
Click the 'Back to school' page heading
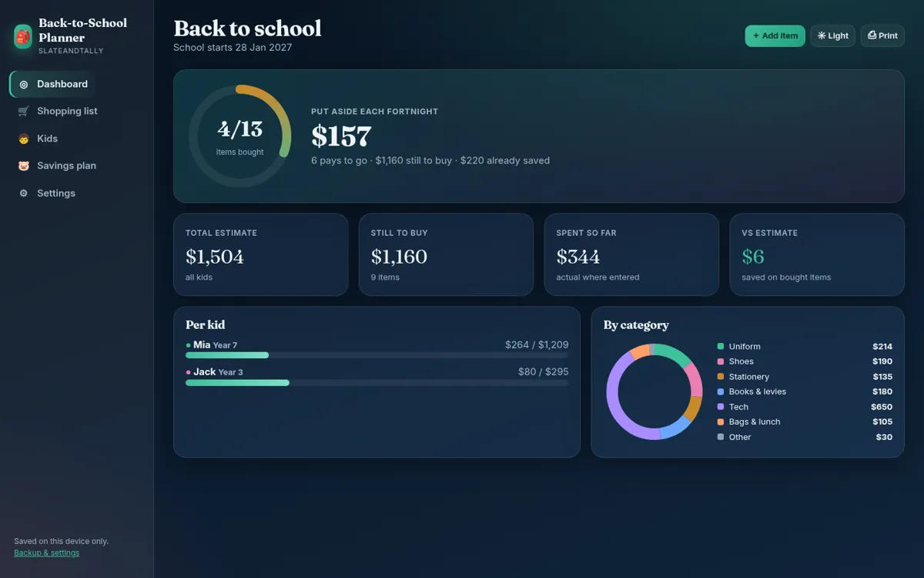coord(247,29)
